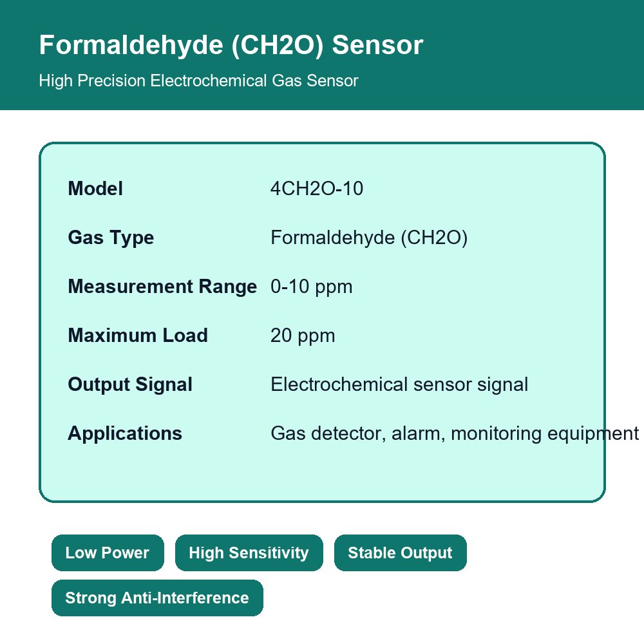The image size is (644, 644).
Task: Select the 0-10 ppm range value
Action: (311, 287)
